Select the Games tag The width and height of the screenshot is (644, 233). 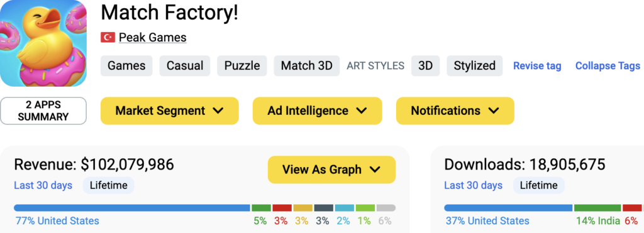click(126, 66)
